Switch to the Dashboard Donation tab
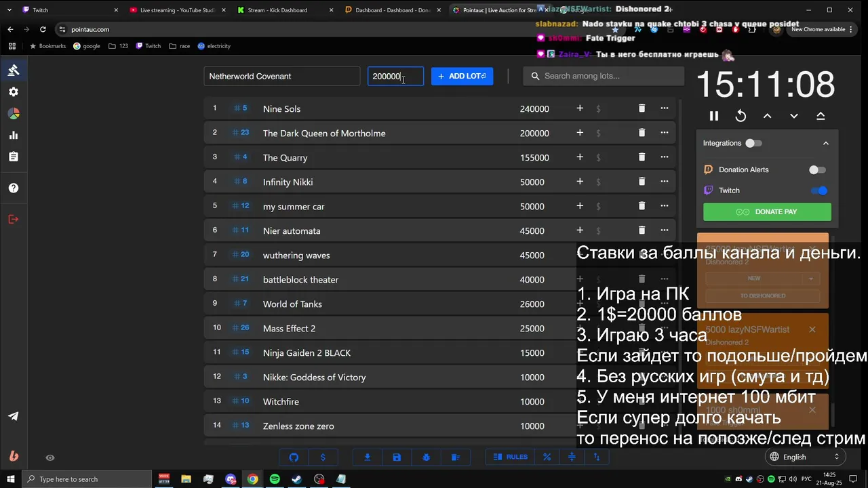868x488 pixels. tap(392, 10)
